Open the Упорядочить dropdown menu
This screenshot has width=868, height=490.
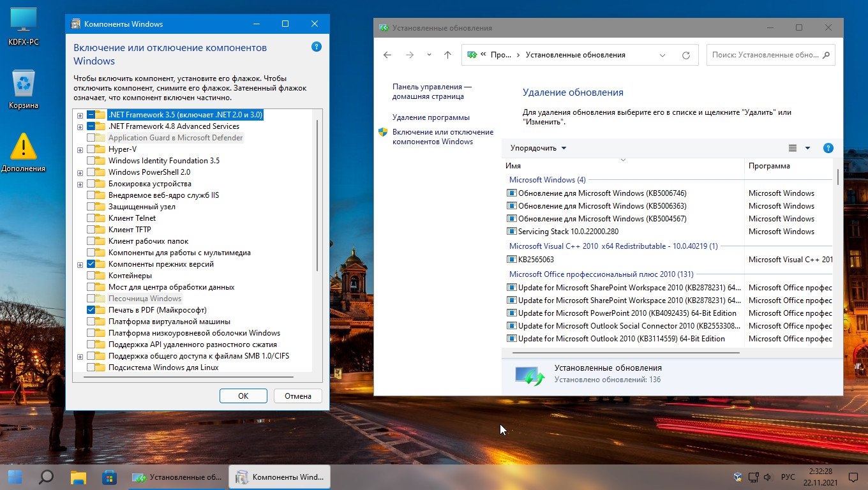(538, 148)
